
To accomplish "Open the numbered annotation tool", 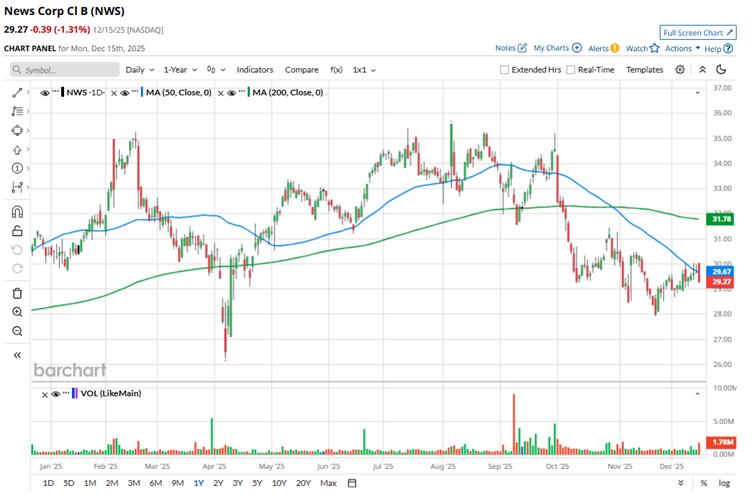I will point(17,169).
